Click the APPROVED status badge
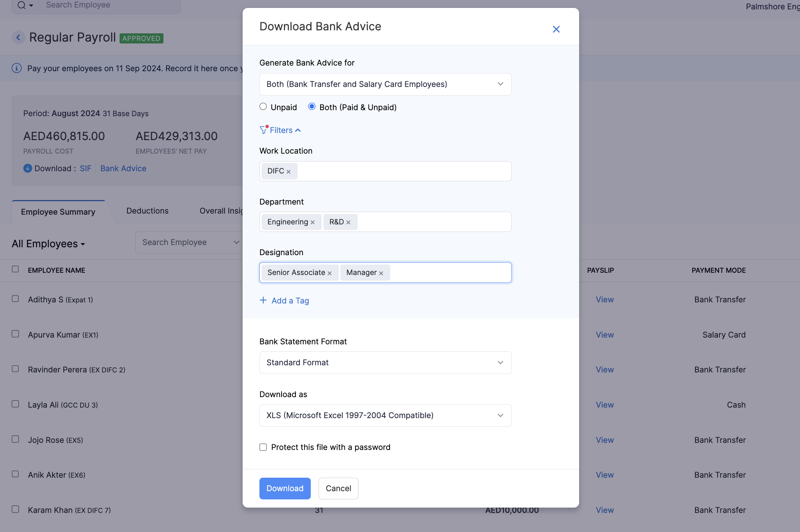This screenshot has width=800, height=532. 141,38
